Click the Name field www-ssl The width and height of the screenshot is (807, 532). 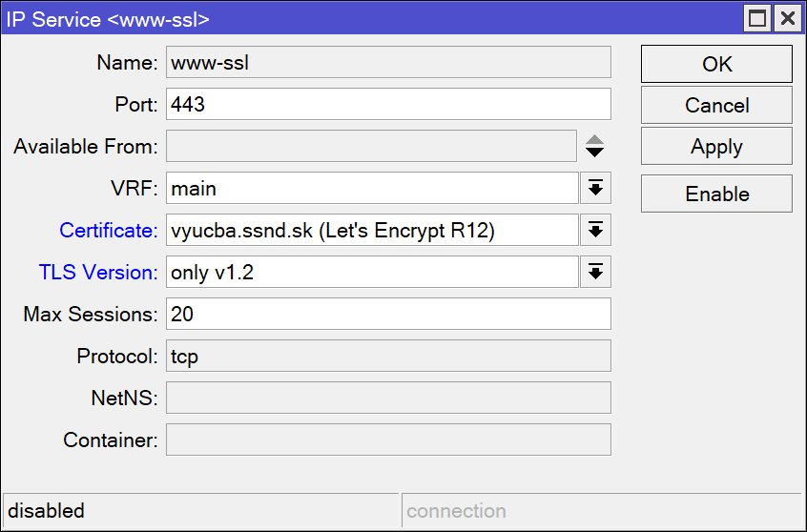click(x=387, y=62)
